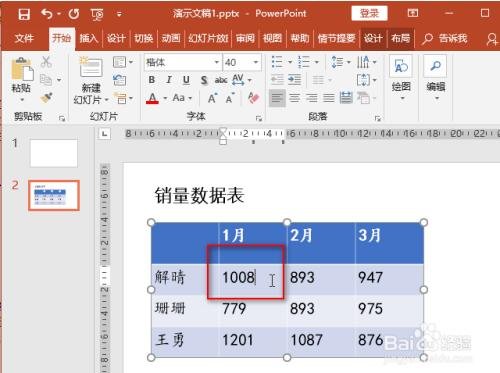Open table tools 布局 tab
Screen dimensions: 500x373
pos(400,38)
